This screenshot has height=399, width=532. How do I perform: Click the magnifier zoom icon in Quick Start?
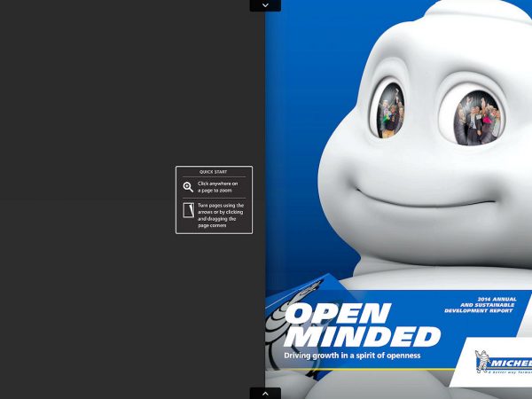point(188,187)
